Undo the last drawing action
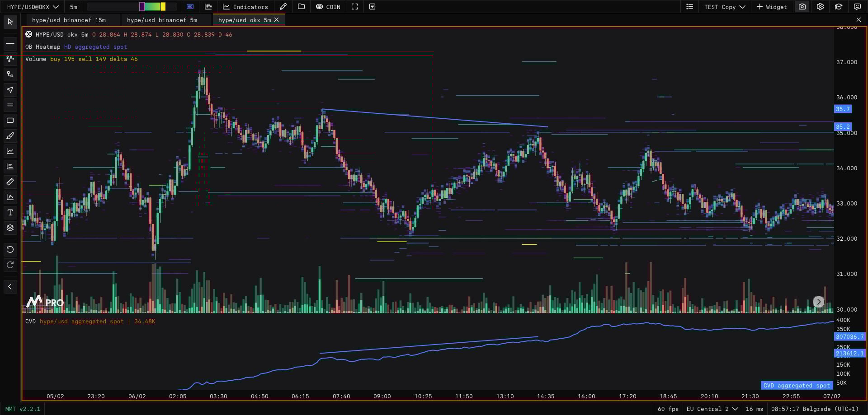This screenshot has height=415, width=868. 10,249
